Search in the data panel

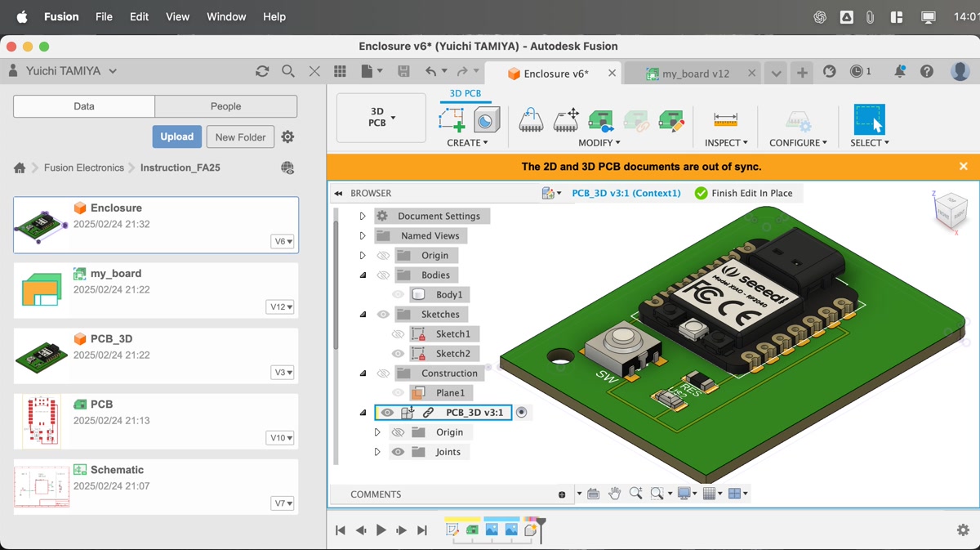[288, 71]
